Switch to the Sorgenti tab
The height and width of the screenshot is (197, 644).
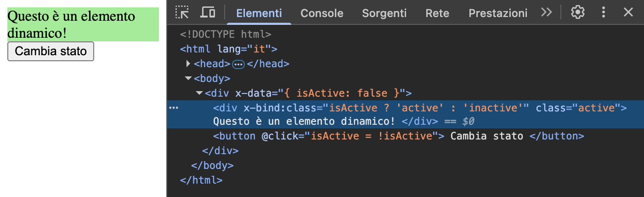[x=384, y=13]
